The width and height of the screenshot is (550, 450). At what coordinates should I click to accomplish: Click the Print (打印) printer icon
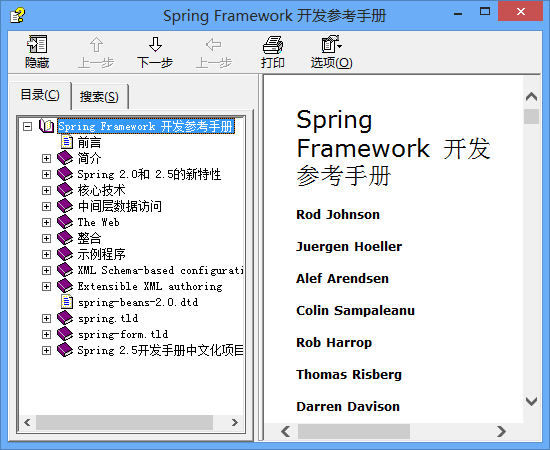click(x=273, y=45)
